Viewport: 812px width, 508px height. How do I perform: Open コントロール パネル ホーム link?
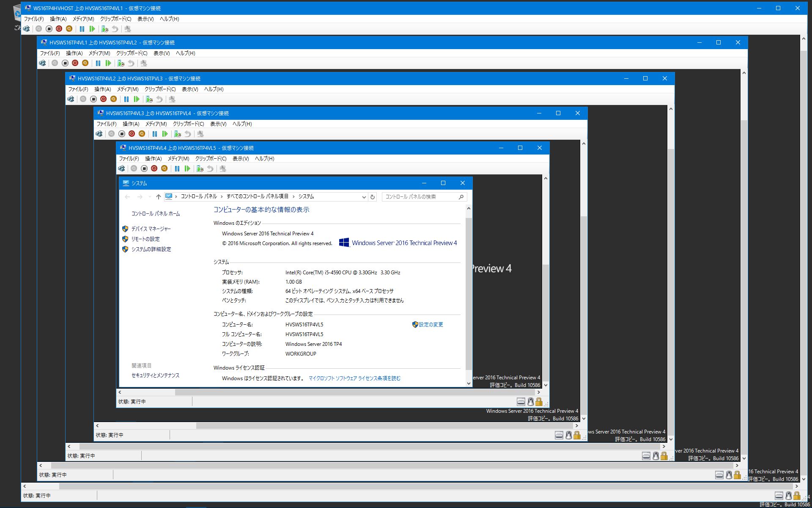pos(156,214)
